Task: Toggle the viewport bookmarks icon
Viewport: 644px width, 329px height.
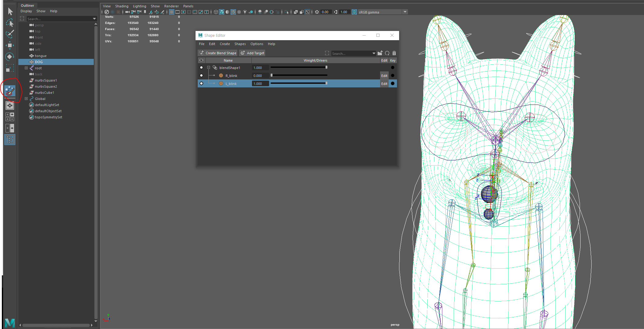Action: click(145, 12)
